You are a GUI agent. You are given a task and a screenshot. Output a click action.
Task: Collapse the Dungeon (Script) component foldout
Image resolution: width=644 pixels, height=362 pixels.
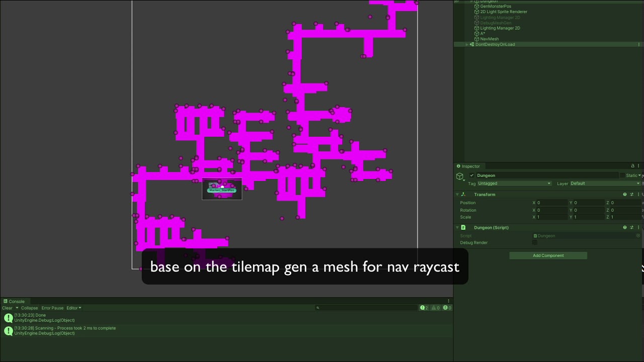(x=457, y=228)
